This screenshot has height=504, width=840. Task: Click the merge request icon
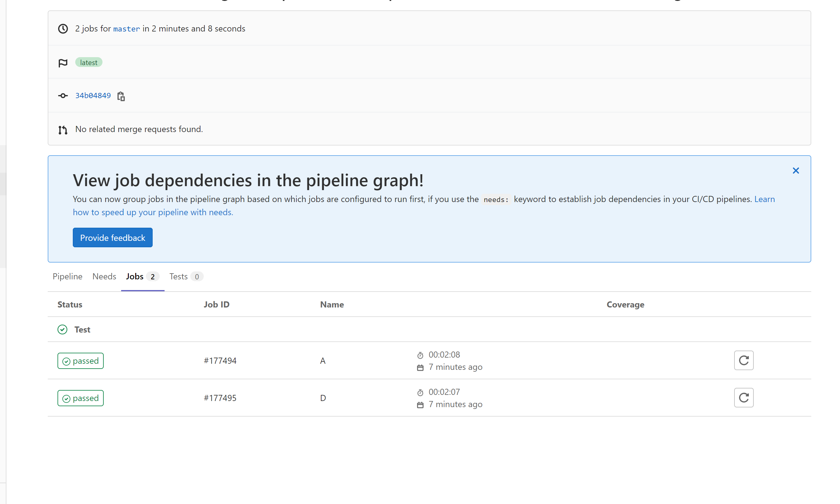coord(63,130)
